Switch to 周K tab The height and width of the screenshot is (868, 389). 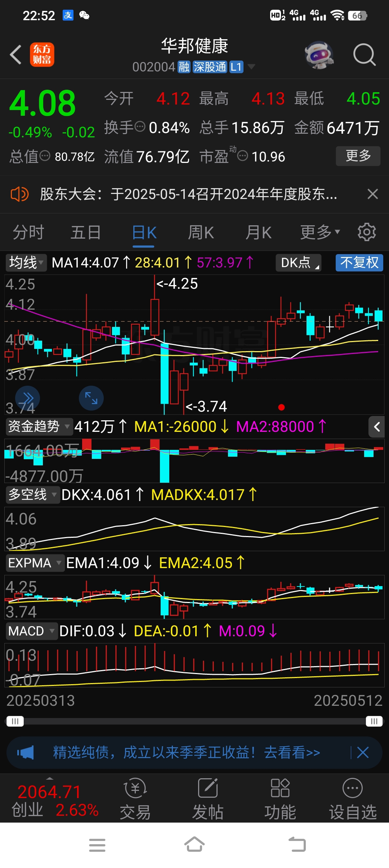tap(201, 232)
